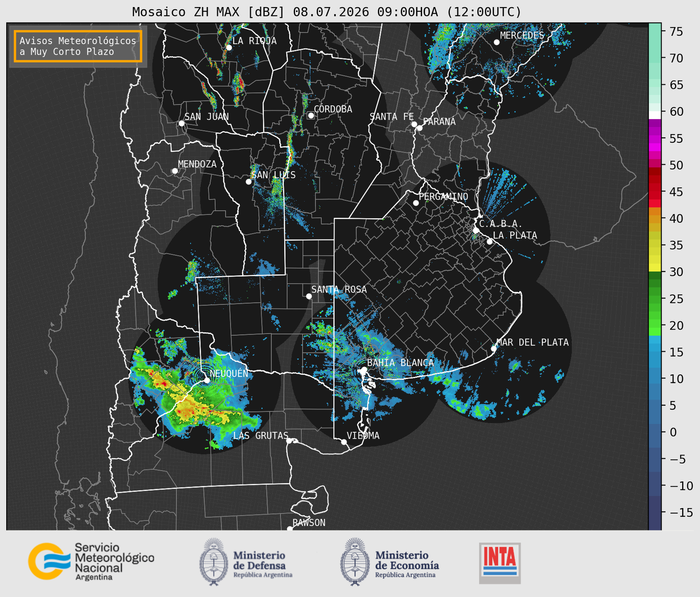The image size is (700, 597).
Task: Click the Ministerio de Defensa emblem
Action: tap(214, 562)
